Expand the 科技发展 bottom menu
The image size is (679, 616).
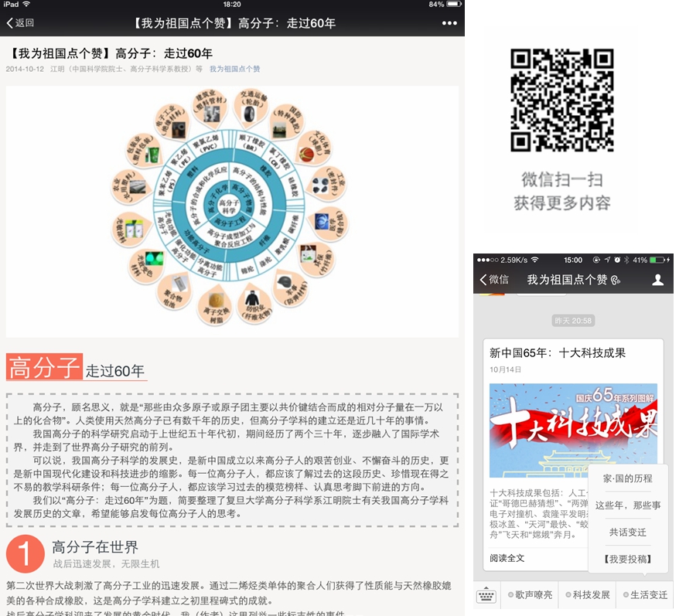[587, 595]
